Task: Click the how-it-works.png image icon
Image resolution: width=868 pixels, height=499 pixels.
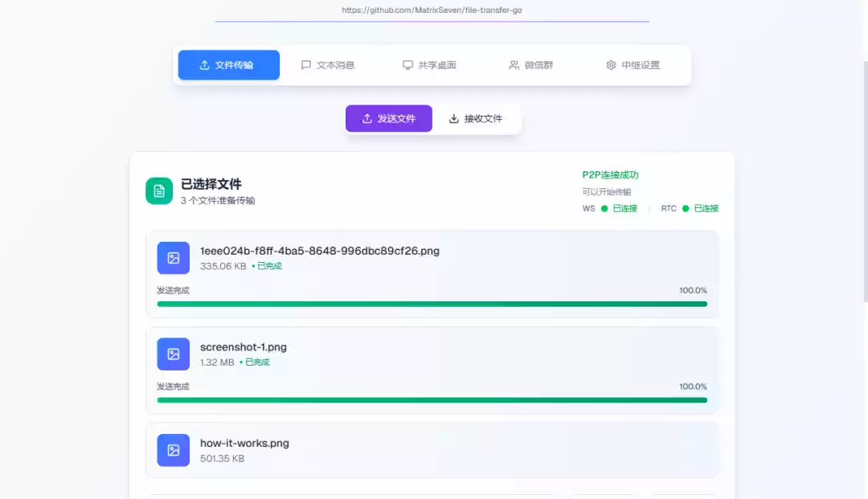Action: click(x=174, y=450)
